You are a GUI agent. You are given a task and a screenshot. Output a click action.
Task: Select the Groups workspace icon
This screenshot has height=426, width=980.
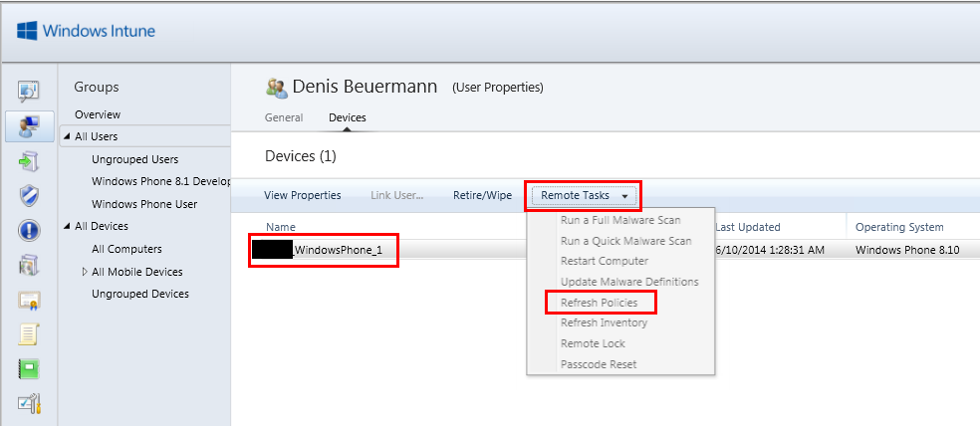pos(28,125)
